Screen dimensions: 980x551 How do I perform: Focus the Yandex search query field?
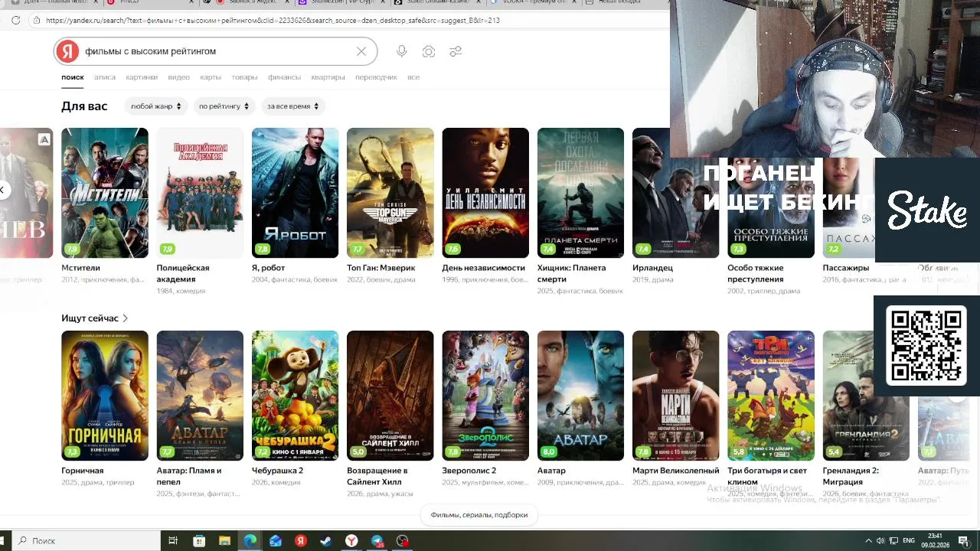[217, 51]
